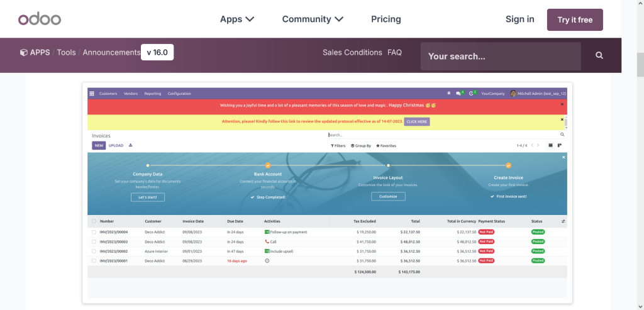Click the CLICK HERE button in the yellow banner

coord(417,121)
